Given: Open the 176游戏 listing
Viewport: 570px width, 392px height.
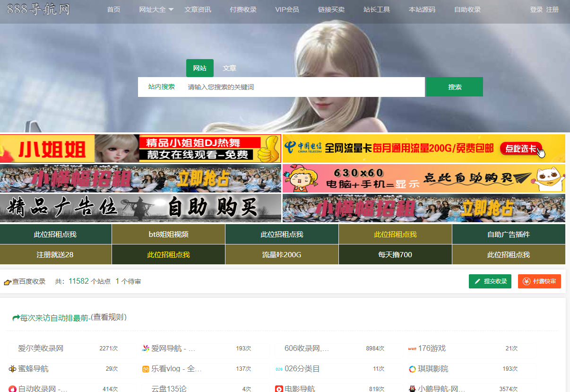Looking at the screenshot, I should coord(432,348).
